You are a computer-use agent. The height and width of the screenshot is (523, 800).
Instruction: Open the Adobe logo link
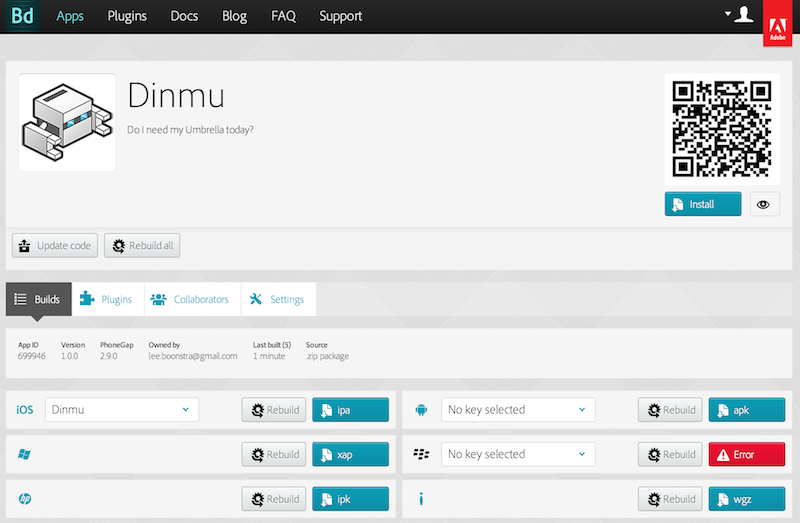(x=778, y=23)
